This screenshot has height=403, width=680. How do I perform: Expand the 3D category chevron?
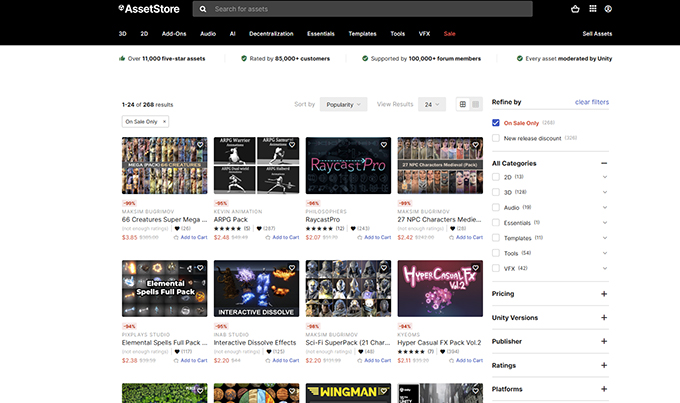605,192
